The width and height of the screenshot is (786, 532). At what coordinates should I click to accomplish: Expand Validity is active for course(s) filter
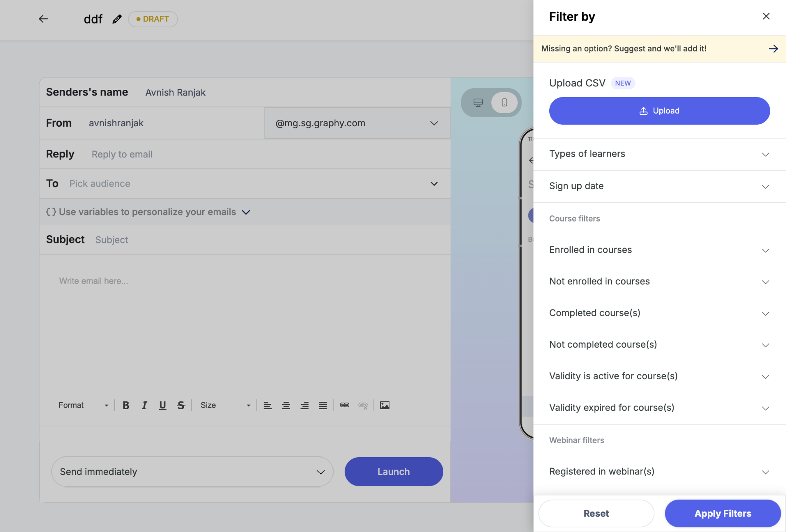click(659, 376)
